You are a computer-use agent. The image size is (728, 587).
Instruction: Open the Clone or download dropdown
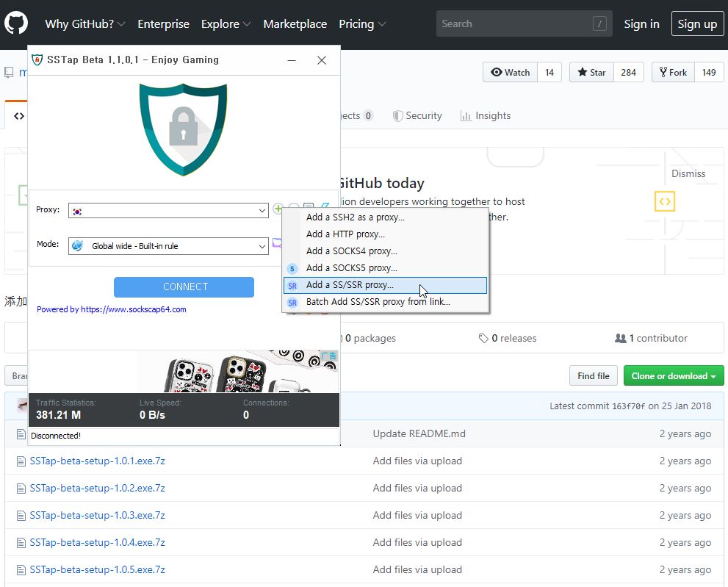coord(674,375)
